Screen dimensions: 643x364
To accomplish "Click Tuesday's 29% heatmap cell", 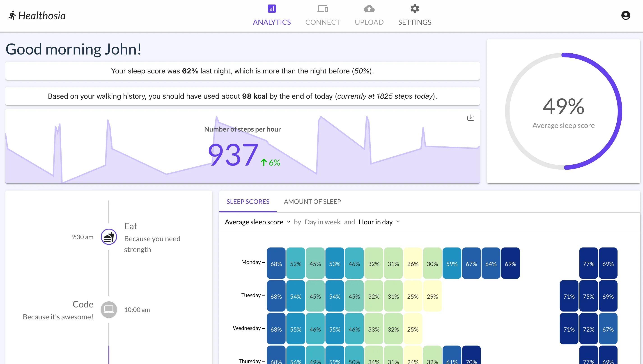I will [x=432, y=296].
